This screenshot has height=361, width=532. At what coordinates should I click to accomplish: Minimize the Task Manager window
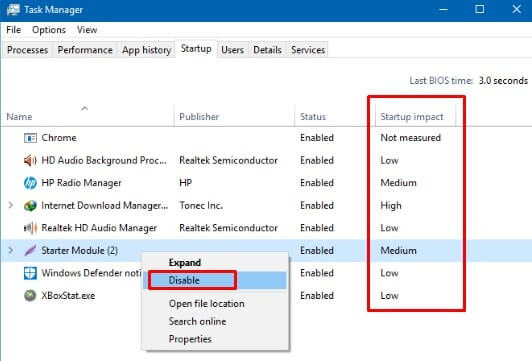click(443, 10)
